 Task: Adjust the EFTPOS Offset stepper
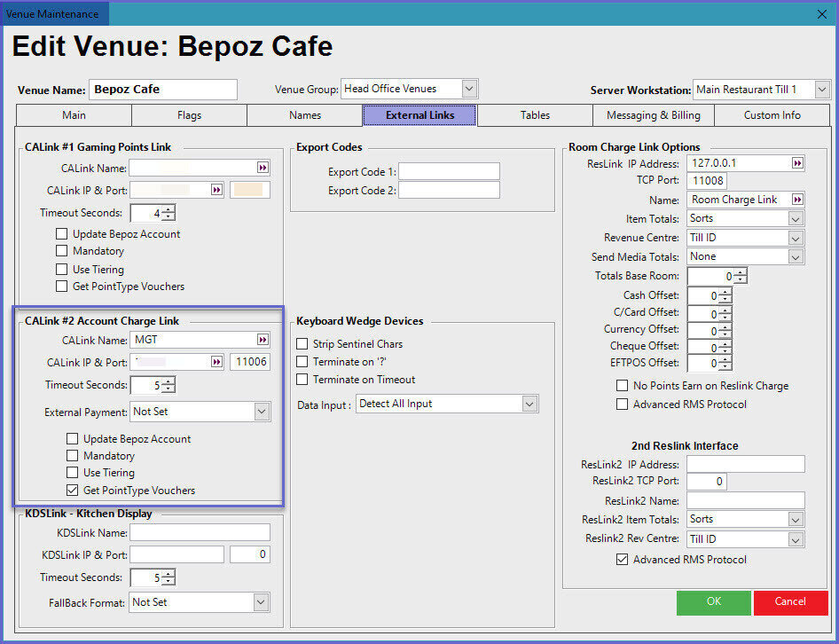[725, 364]
